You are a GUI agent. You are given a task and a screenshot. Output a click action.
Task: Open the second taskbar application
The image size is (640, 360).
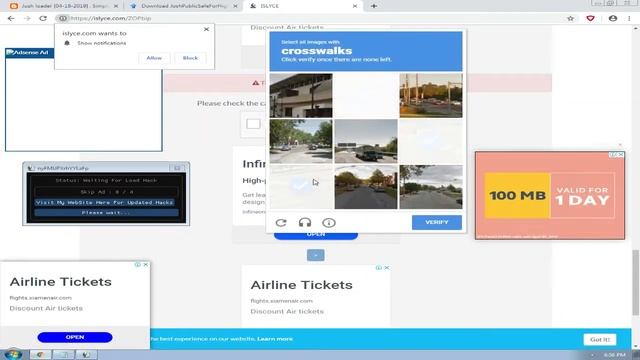[63, 355]
